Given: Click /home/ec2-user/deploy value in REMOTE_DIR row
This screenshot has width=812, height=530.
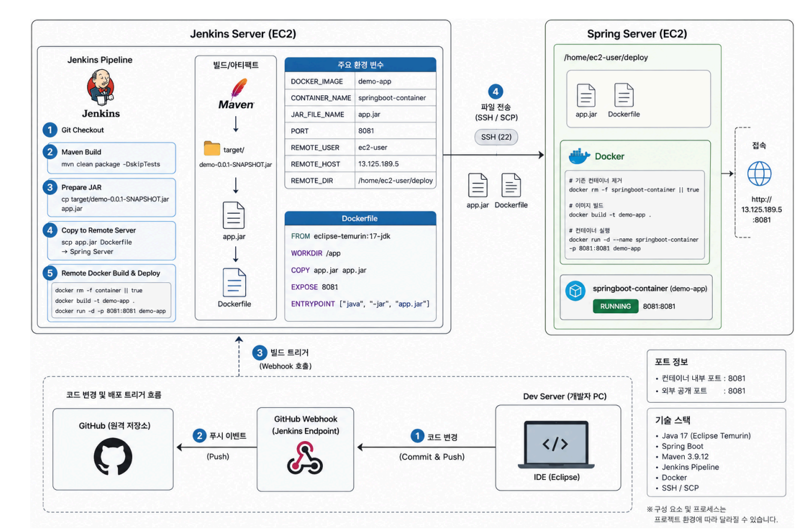Looking at the screenshot, I should [395, 181].
